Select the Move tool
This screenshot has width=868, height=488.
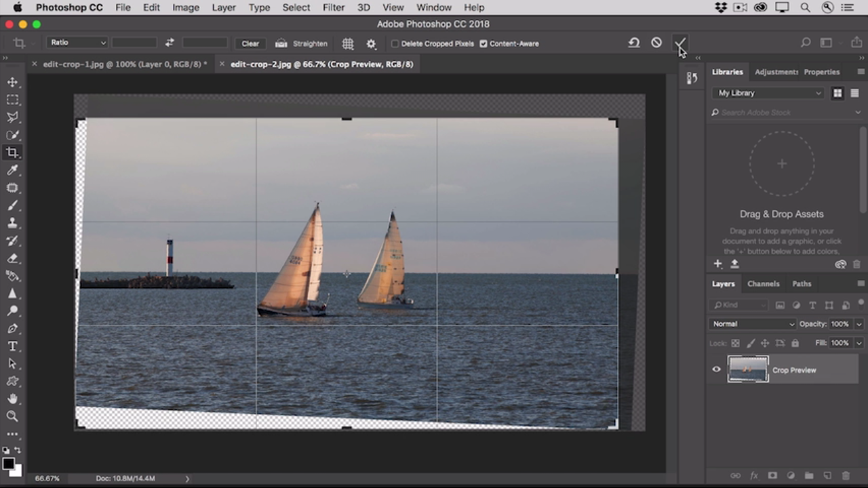pyautogui.click(x=13, y=82)
